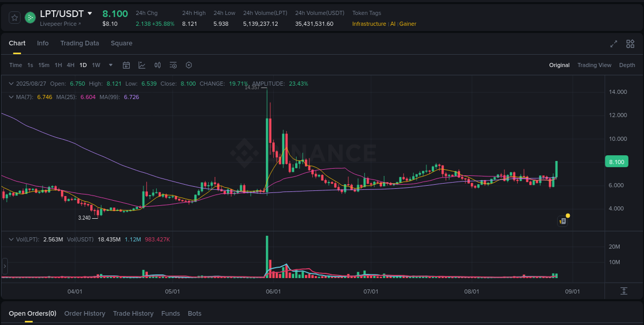Click the green 8.100 price marker

click(616, 161)
